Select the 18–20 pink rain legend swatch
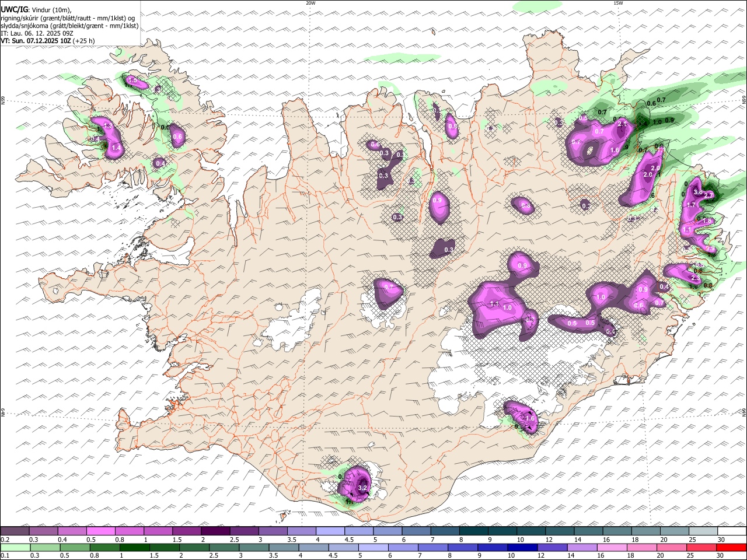This screenshot has width=747, height=560. [641, 548]
